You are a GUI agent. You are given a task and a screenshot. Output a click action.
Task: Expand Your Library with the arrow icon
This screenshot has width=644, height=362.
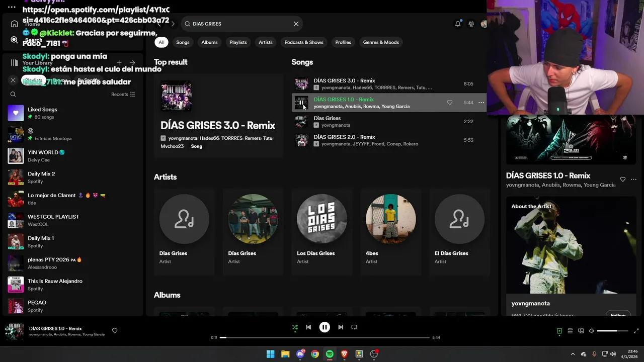tap(132, 63)
